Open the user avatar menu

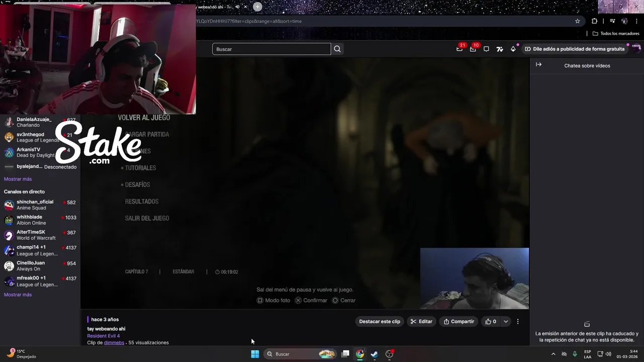[636, 49]
